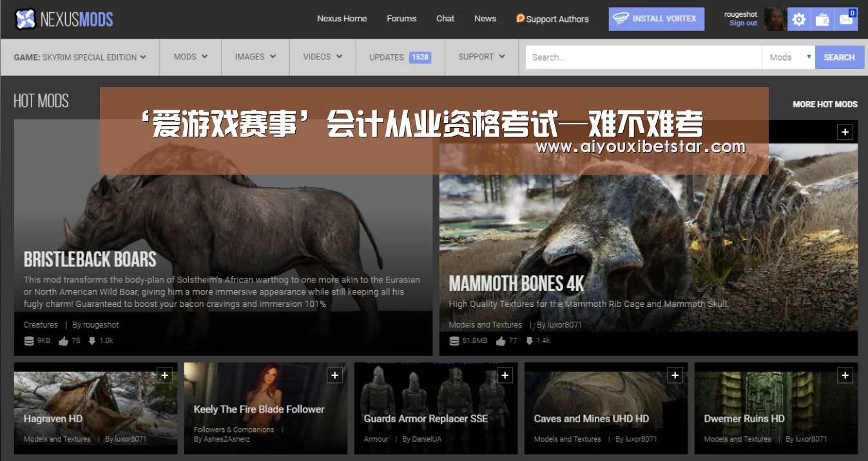The image size is (868, 461).
Task: Open account settings gear icon
Action: tap(799, 19)
